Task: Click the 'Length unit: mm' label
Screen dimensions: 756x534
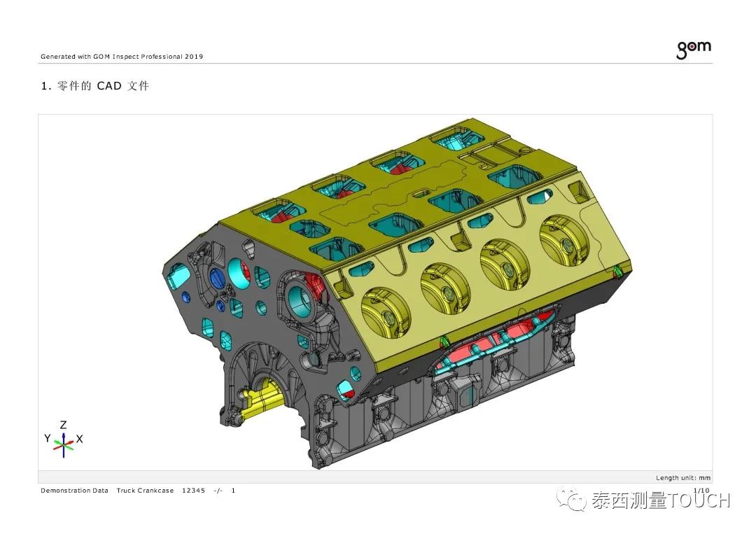Action: point(682,477)
